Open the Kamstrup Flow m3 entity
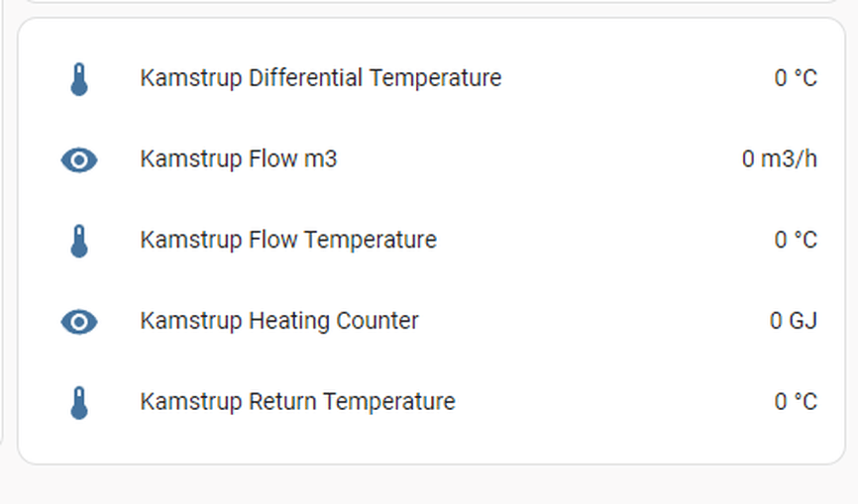858x504 pixels. point(239,159)
